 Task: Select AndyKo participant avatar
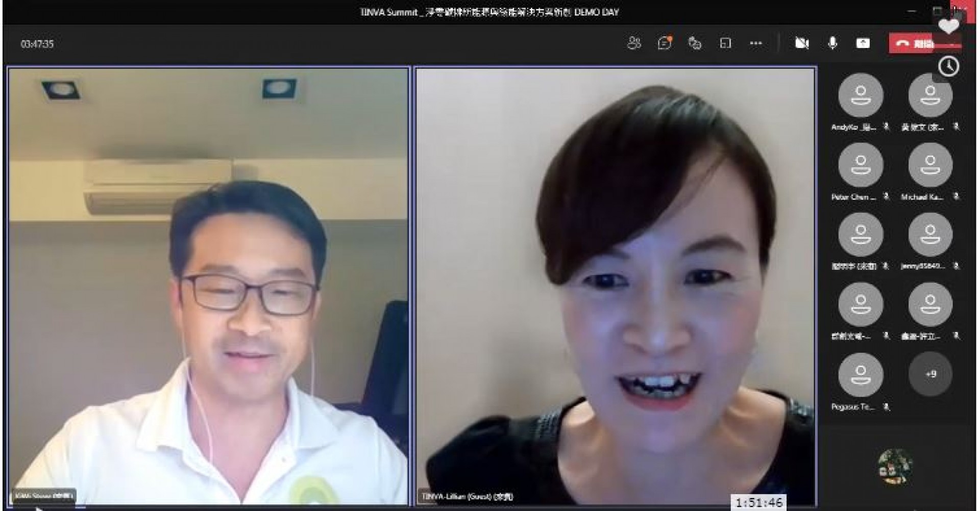click(861, 95)
